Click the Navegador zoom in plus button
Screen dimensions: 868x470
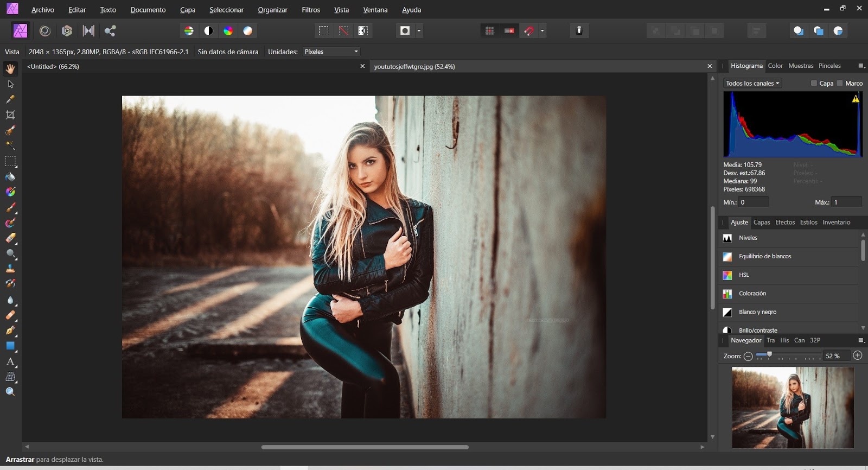tap(858, 355)
